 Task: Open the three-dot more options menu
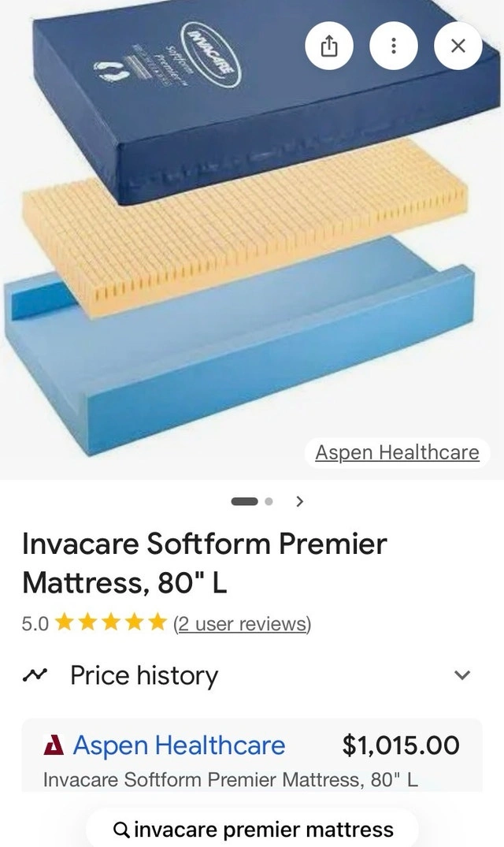[394, 46]
